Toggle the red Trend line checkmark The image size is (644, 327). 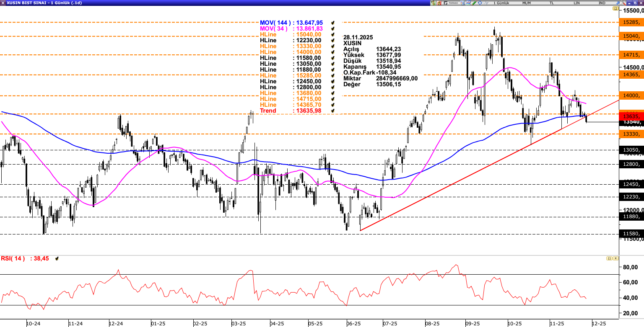pos(332,111)
